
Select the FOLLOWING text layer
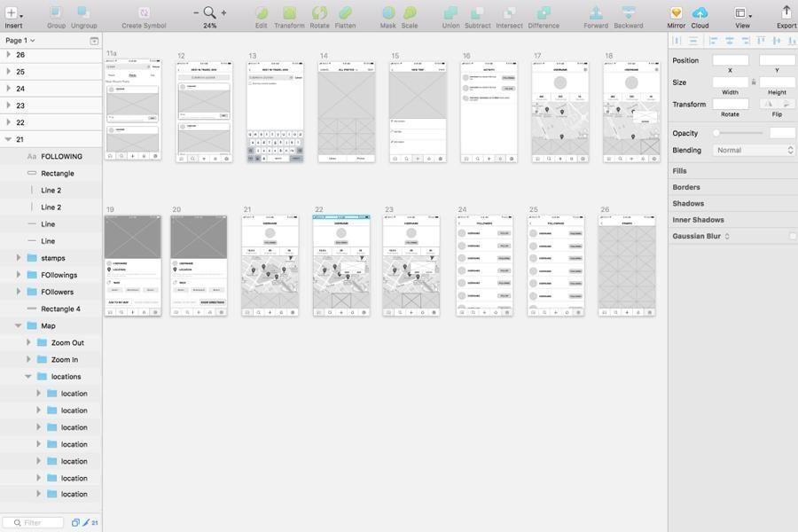pos(61,157)
